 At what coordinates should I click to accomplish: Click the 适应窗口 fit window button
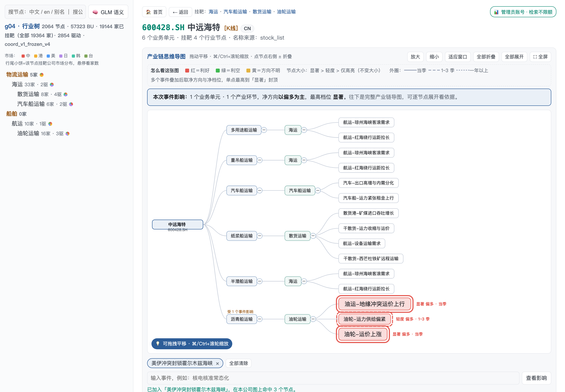click(457, 57)
